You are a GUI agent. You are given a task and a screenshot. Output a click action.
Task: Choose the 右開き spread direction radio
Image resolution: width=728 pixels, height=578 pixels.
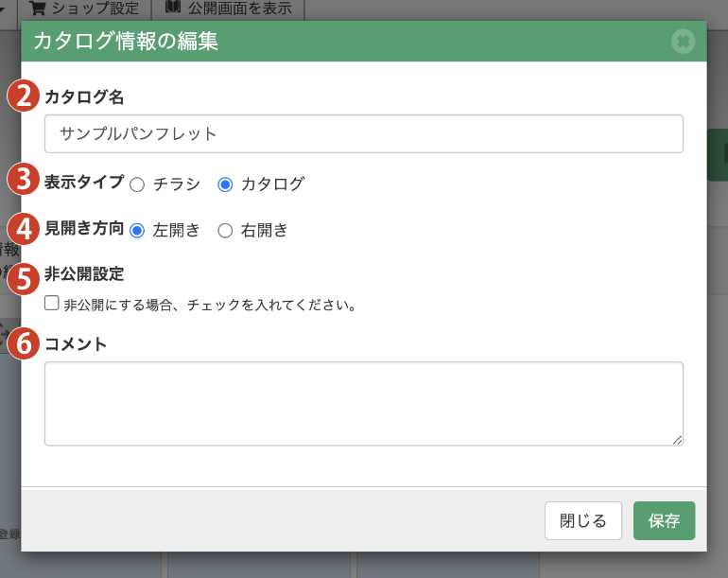[x=225, y=230]
